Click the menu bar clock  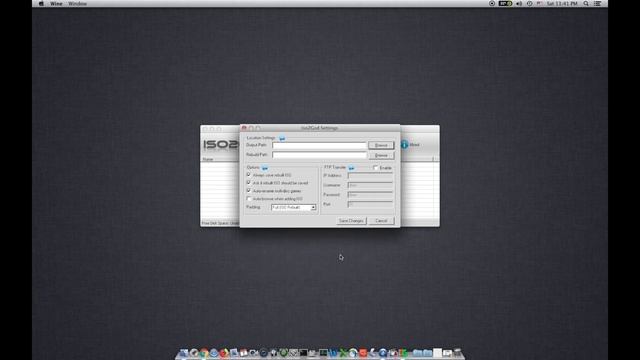(x=562, y=4)
